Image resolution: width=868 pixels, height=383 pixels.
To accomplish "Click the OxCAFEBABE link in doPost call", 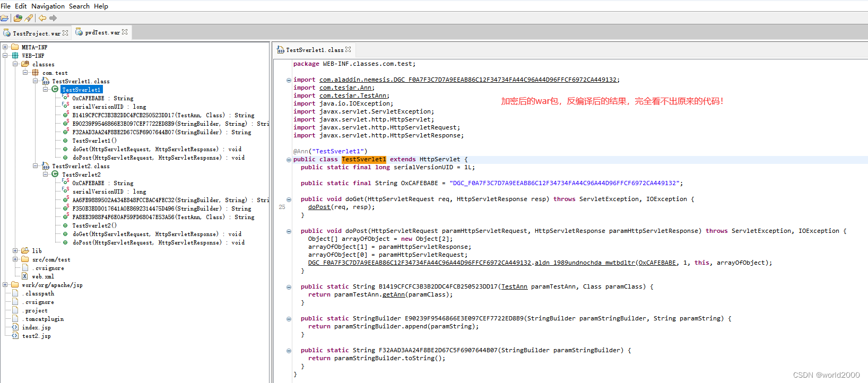I will [657, 263].
